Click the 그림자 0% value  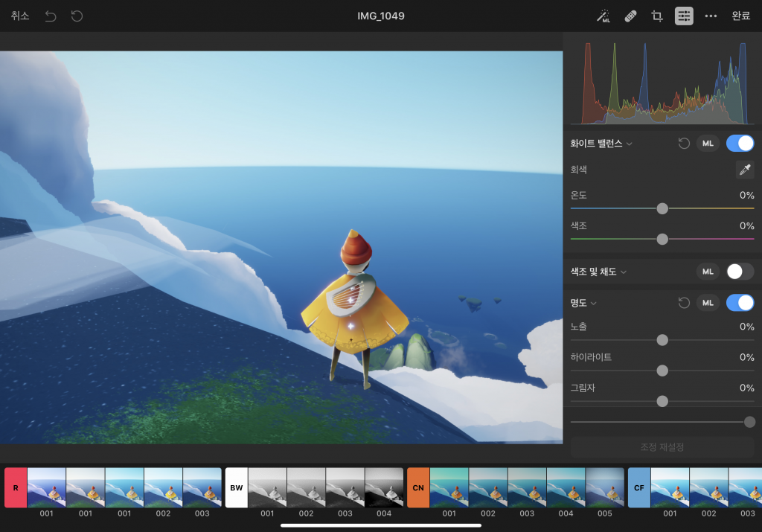click(x=747, y=388)
